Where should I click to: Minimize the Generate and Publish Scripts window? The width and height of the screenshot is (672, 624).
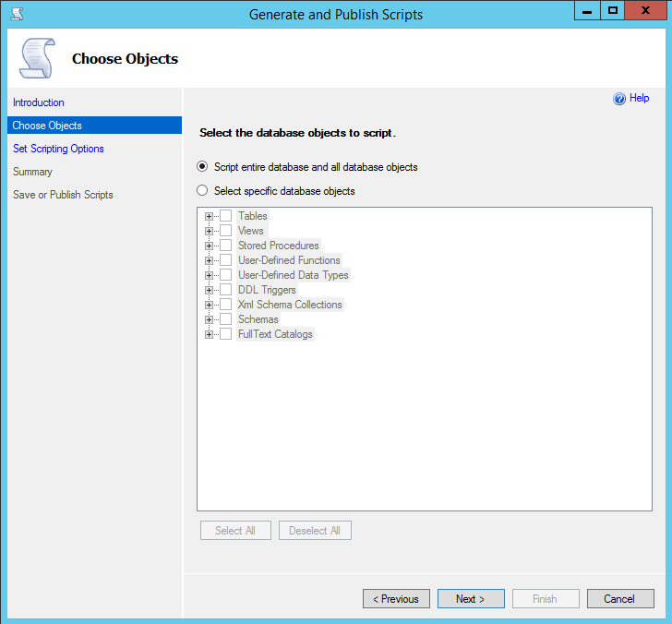click(587, 11)
